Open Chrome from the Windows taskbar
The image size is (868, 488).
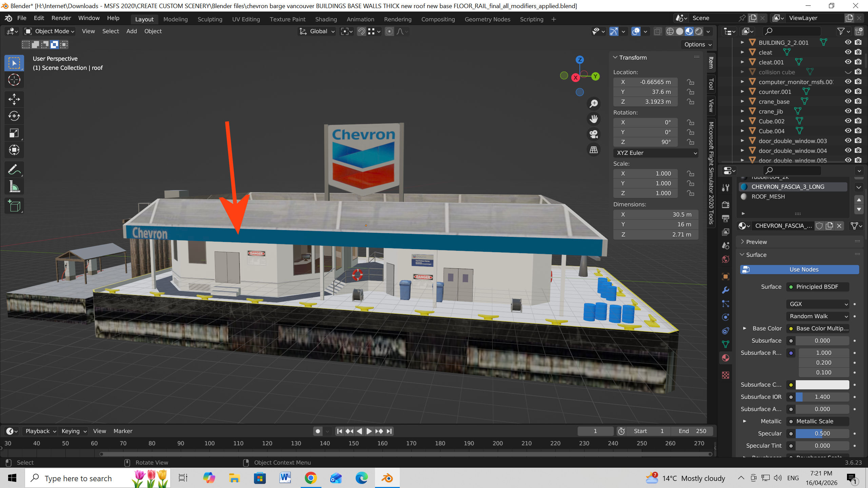tap(311, 478)
